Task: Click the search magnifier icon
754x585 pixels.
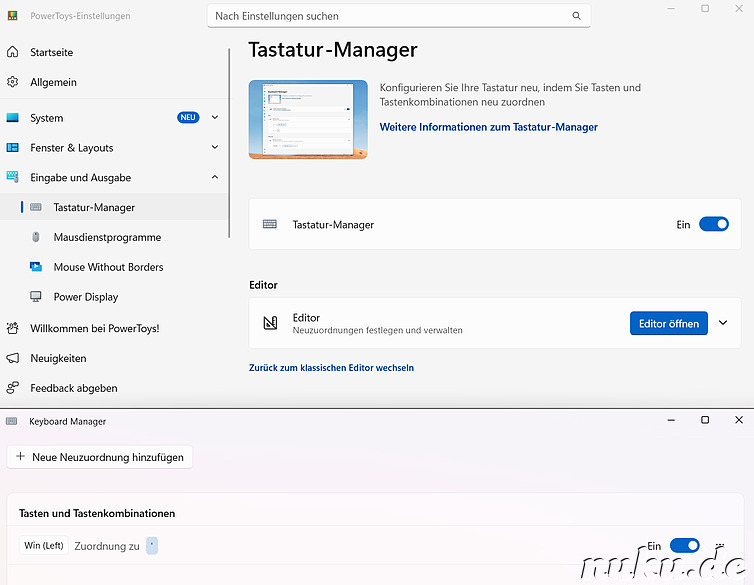Action: 577,16
